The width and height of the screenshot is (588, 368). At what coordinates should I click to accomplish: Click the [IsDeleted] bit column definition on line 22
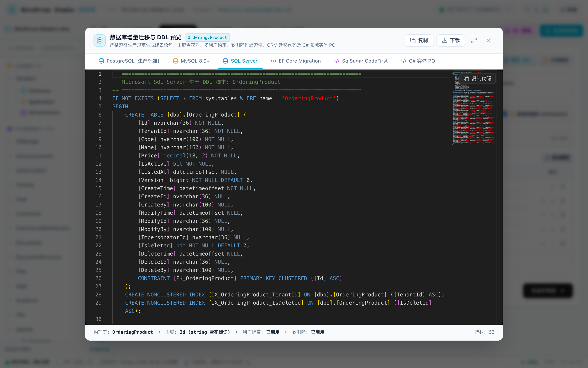pyautogui.click(x=194, y=246)
